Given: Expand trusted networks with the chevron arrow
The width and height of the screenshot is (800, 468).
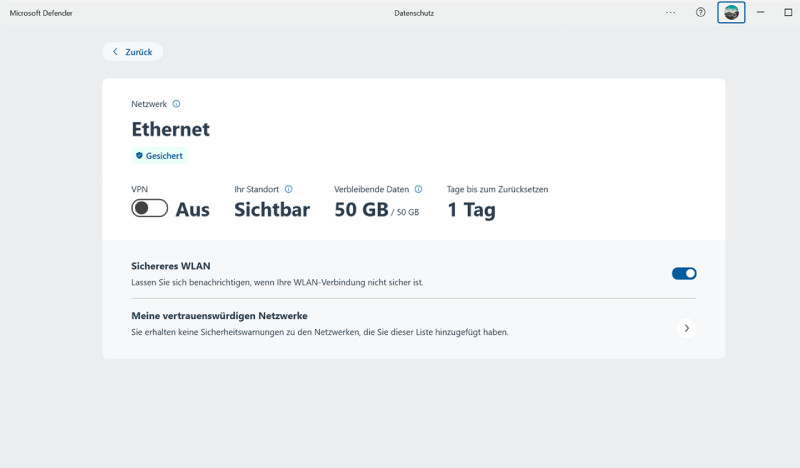Looking at the screenshot, I should click(x=685, y=328).
